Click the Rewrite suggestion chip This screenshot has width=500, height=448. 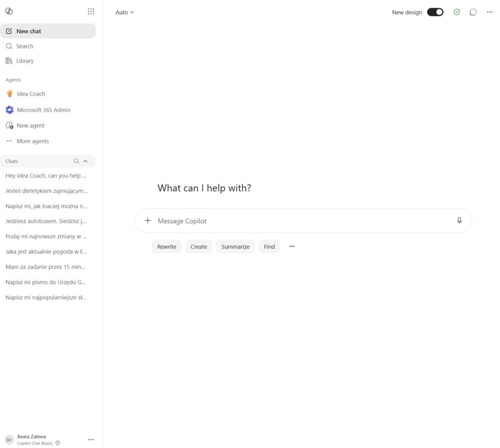point(167,247)
